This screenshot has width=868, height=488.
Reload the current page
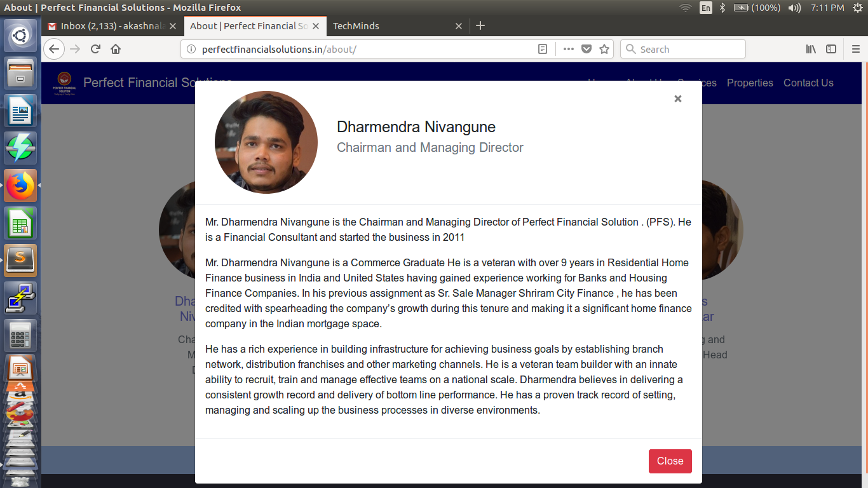point(95,49)
